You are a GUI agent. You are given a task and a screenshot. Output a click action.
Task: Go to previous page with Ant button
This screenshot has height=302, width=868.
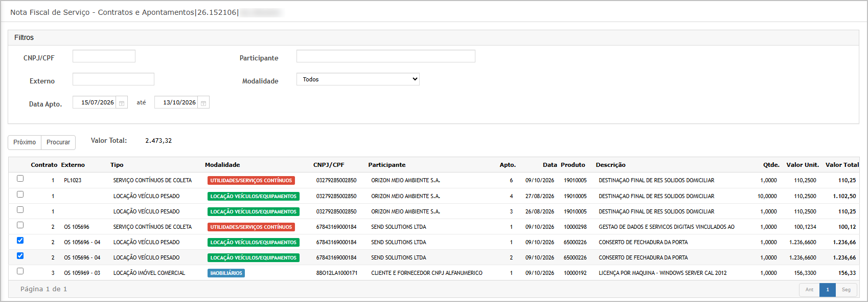809,290
